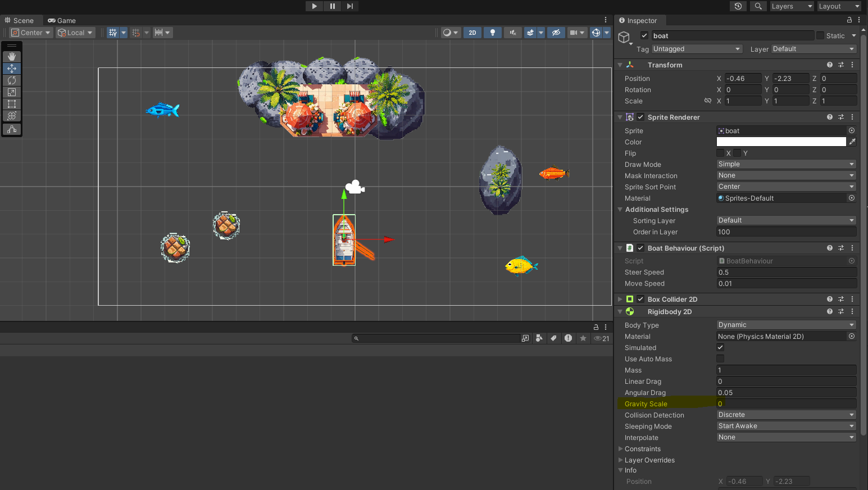Select the Rotate tool

point(12,80)
